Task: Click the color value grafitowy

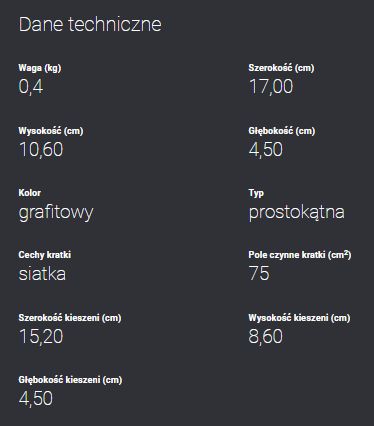Action: point(56,212)
